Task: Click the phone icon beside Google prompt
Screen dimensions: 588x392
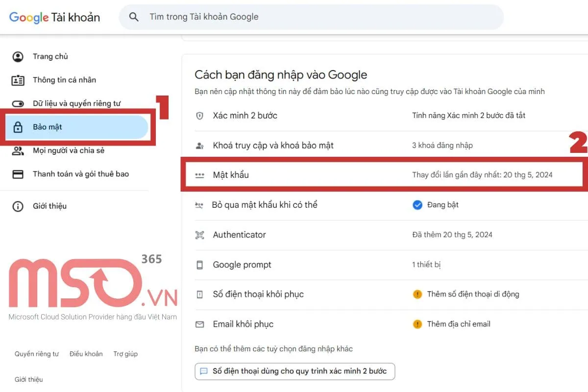Action: [200, 265]
